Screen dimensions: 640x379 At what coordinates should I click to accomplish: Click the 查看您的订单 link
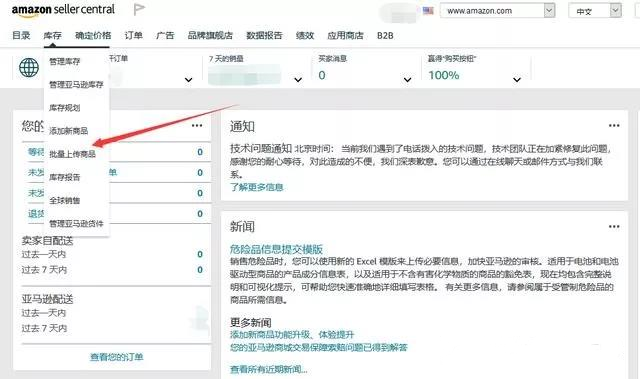click(x=117, y=357)
